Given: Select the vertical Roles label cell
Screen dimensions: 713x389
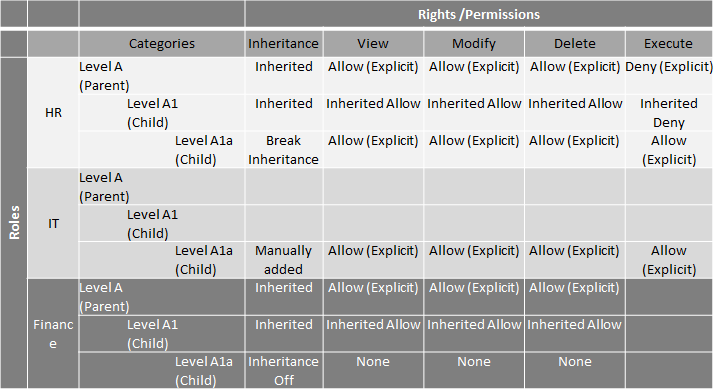Looking at the screenshot, I should click(x=14, y=222).
